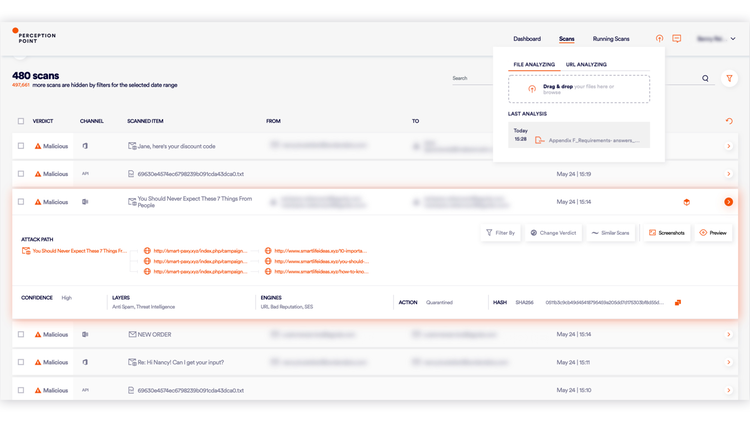Go to the Dashboard page

pyautogui.click(x=527, y=39)
